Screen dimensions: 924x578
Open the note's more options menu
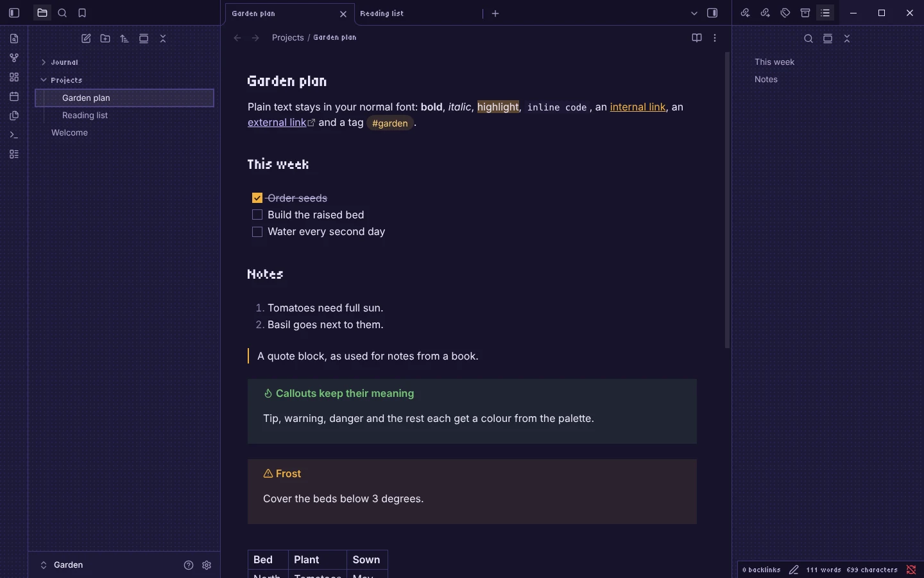(715, 38)
